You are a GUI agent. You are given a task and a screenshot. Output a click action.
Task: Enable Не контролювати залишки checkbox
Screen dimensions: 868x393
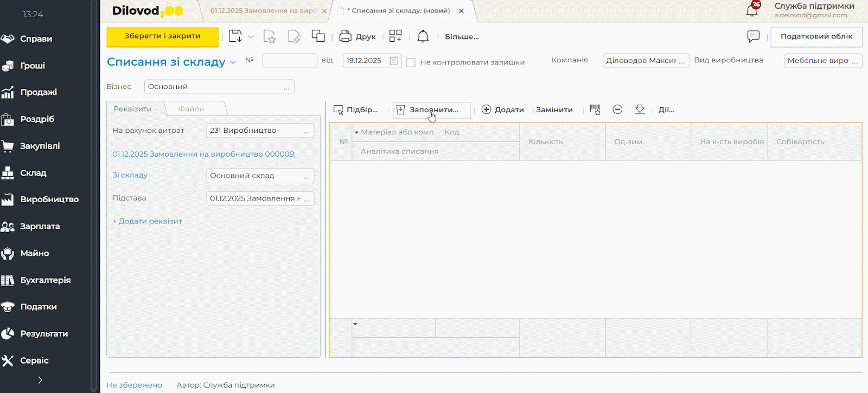pyautogui.click(x=411, y=62)
